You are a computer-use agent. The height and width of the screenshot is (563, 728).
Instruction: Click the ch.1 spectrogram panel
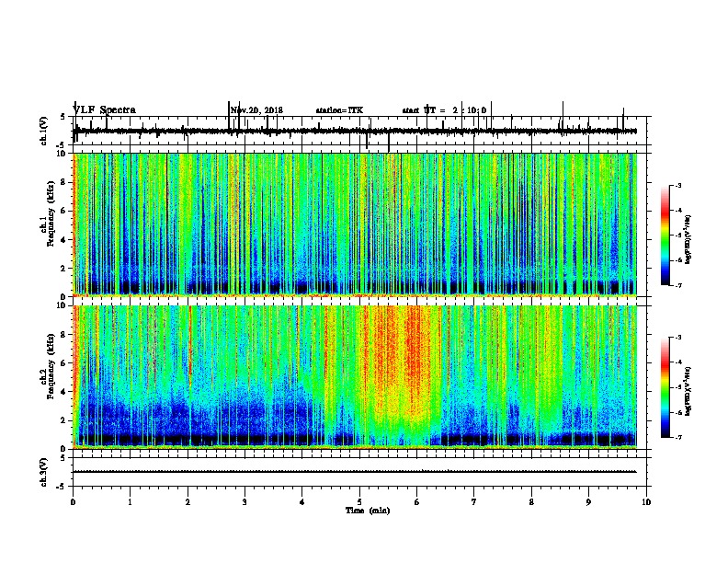pyautogui.click(x=355, y=224)
